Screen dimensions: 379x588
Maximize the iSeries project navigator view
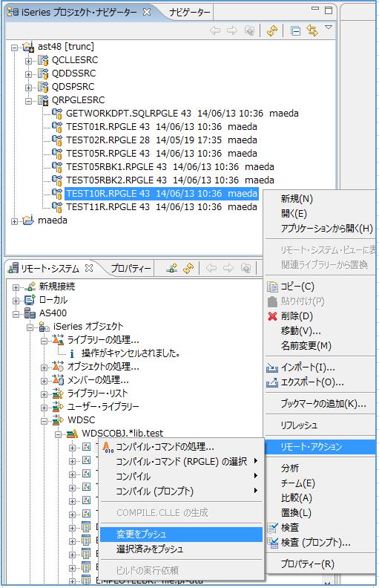pyautogui.click(x=329, y=10)
